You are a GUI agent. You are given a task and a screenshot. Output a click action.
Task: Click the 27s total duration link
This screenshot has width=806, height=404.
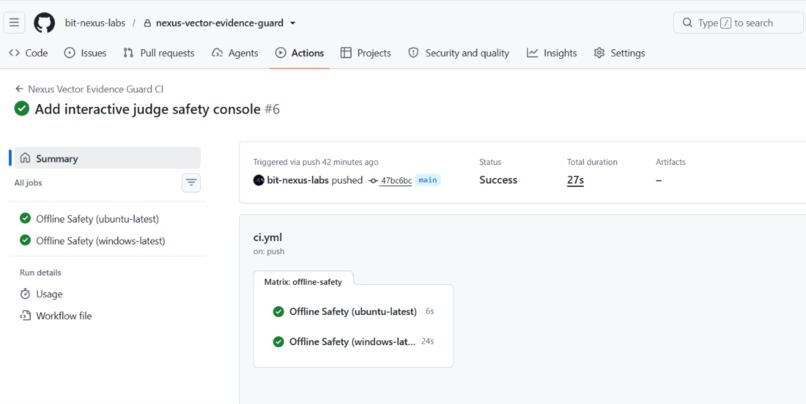tap(575, 180)
